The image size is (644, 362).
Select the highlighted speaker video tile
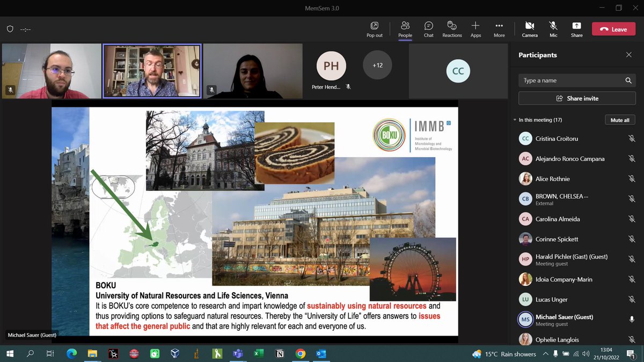click(x=152, y=71)
